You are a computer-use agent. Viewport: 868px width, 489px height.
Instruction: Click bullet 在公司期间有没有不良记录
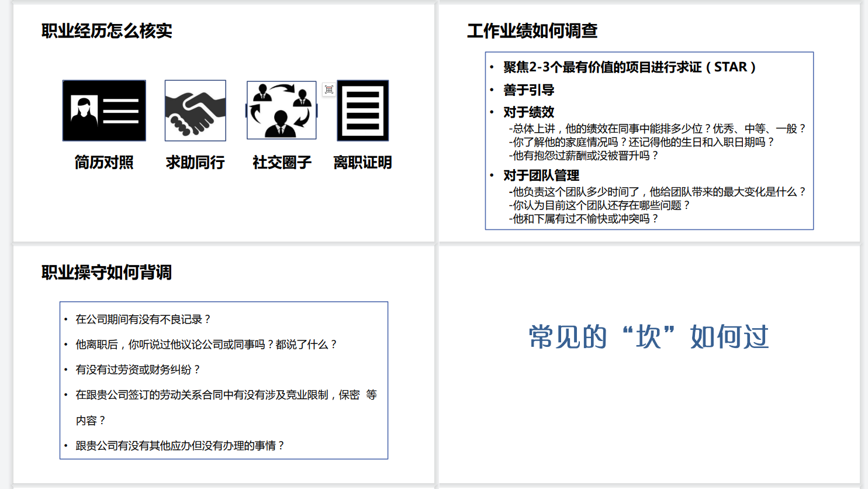coord(143,319)
